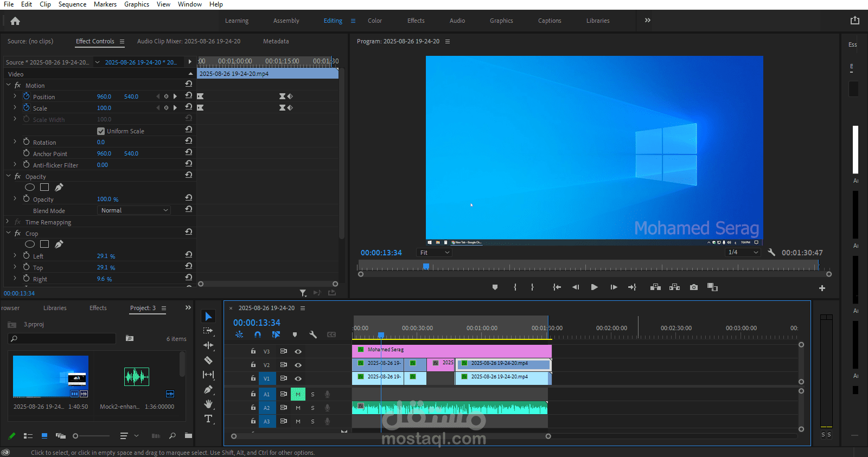The height and width of the screenshot is (457, 868).
Task: Reset the Position parameter
Action: pos(189,95)
